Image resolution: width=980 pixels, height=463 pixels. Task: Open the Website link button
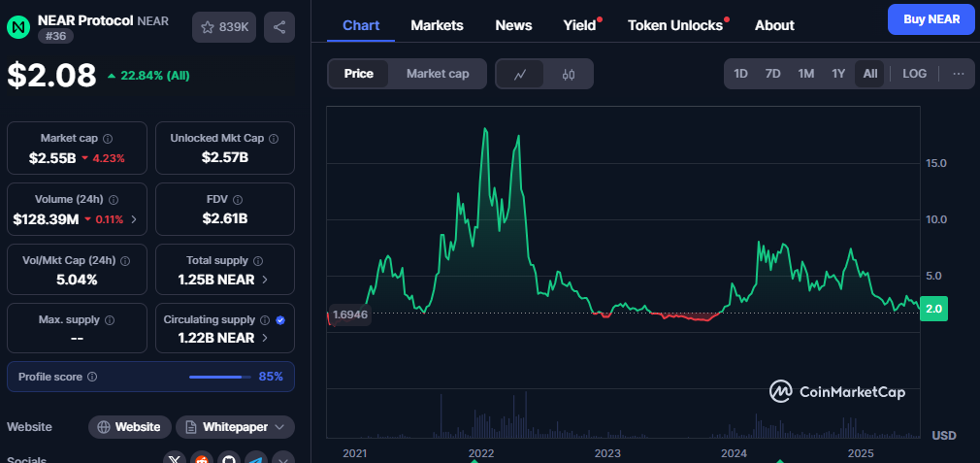tap(130, 427)
